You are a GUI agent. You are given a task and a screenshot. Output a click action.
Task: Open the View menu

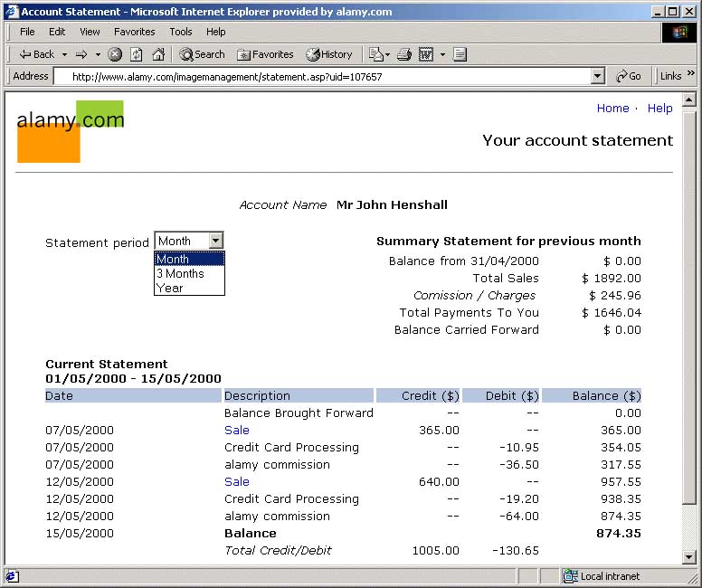90,32
